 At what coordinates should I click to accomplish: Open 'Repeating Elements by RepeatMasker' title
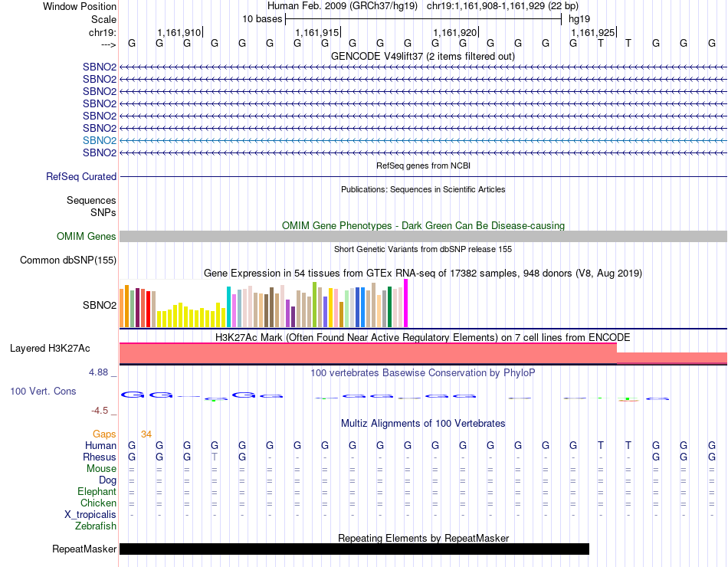point(423,538)
